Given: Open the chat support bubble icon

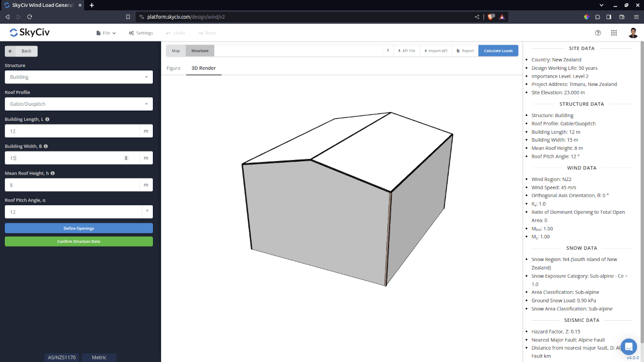Looking at the screenshot, I should point(628,347).
